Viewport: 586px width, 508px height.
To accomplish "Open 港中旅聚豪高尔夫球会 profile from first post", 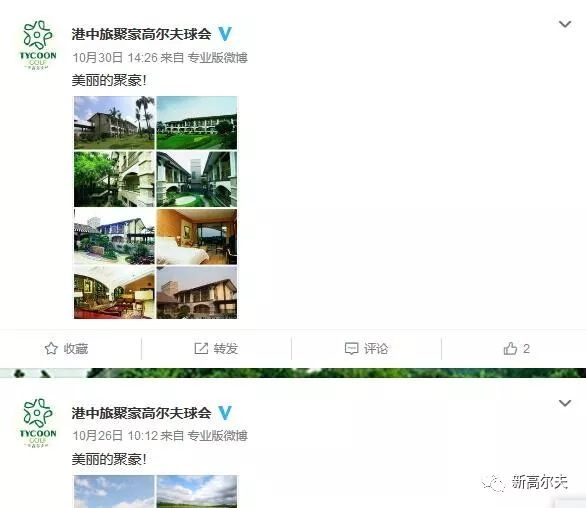I will coord(141,34).
